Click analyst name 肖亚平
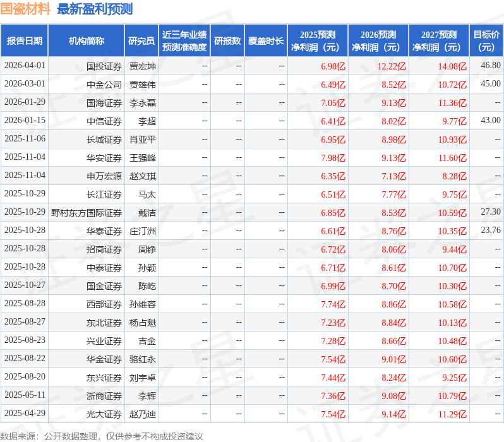The image size is (504, 442). (143, 140)
